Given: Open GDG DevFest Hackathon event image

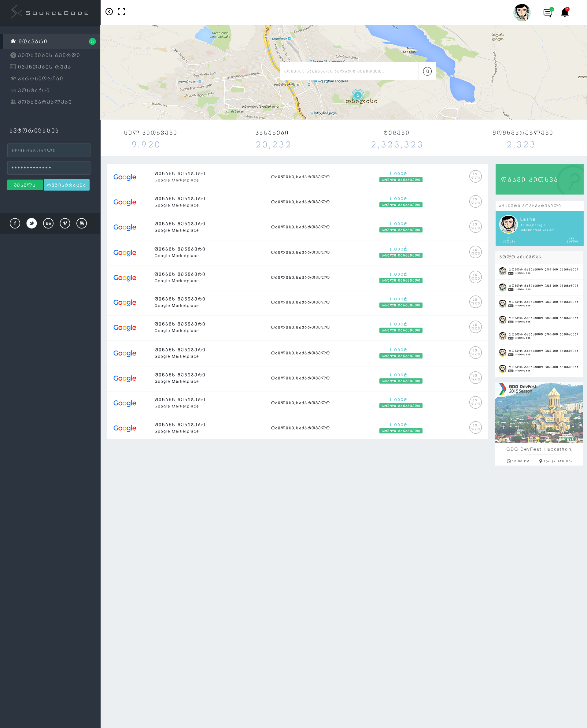Looking at the screenshot, I should (539, 412).
